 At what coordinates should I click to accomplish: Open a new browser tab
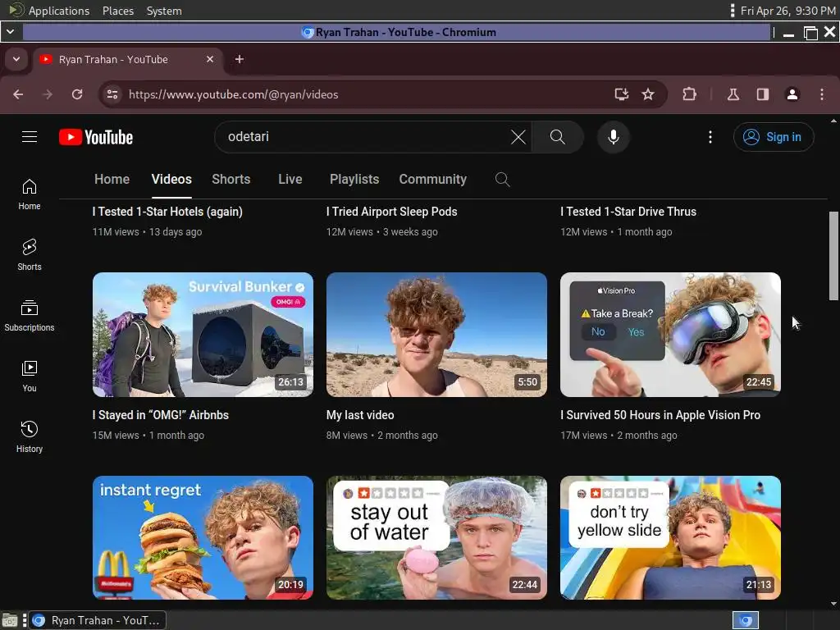point(240,59)
